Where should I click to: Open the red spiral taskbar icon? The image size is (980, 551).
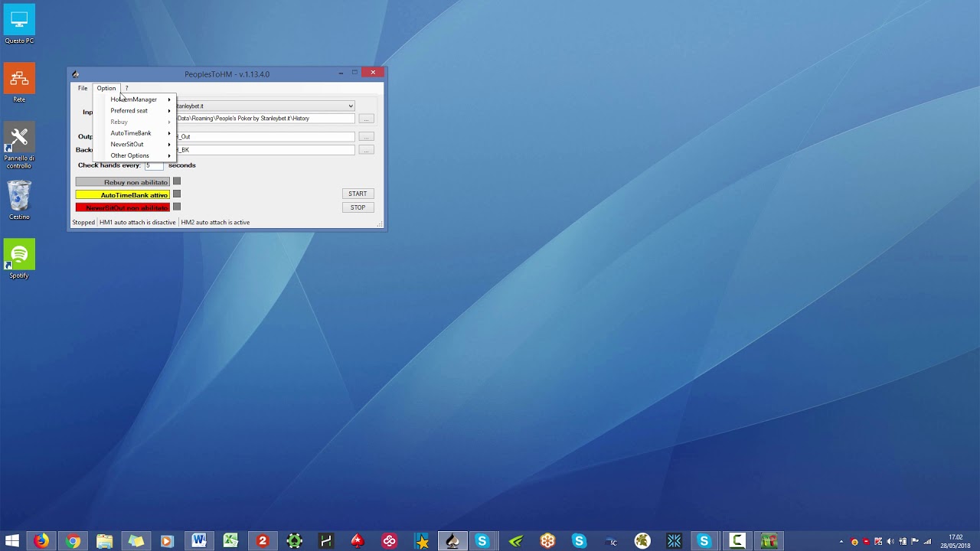click(389, 541)
